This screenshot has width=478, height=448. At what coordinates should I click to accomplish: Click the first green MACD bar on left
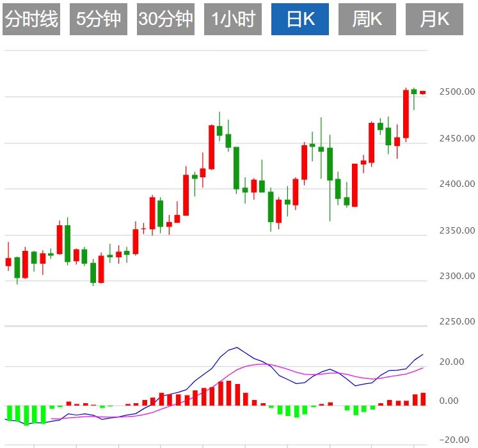point(9,413)
